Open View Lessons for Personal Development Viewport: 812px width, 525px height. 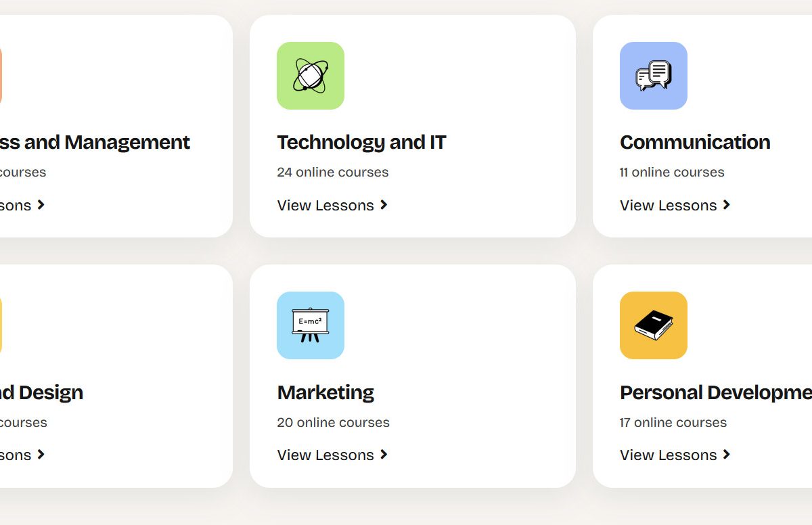point(669,455)
